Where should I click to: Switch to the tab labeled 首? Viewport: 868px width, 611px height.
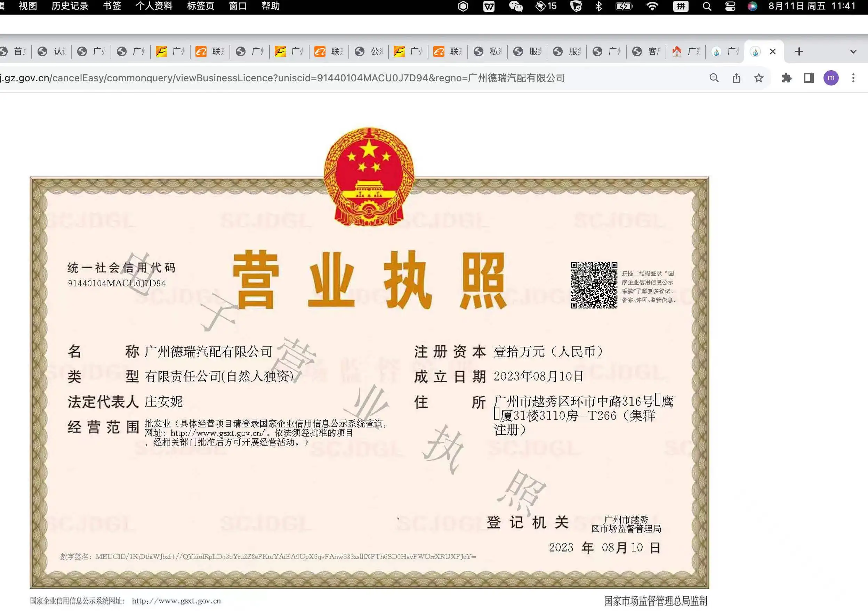14,52
